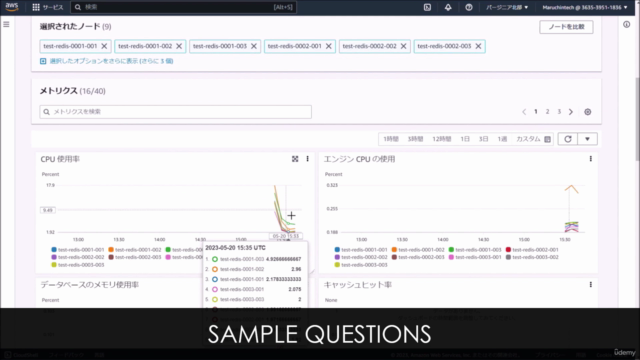Screen dimensions: 640x360
Task: Select the 1時間 time range
Action: point(391,139)
